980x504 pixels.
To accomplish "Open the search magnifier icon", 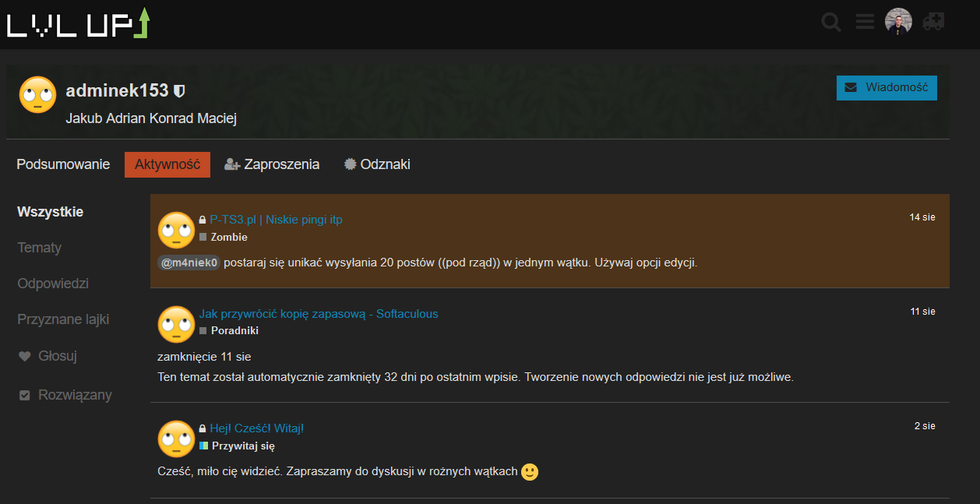I will click(x=831, y=22).
